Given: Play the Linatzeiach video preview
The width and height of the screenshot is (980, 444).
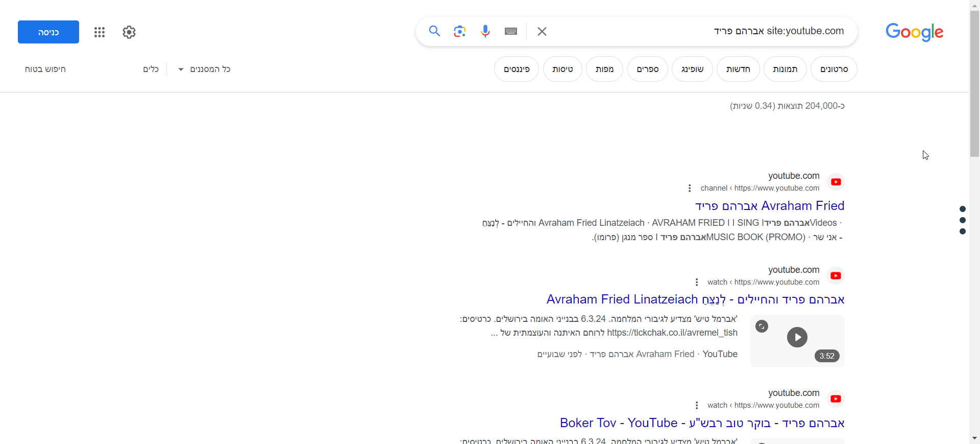Looking at the screenshot, I should pyautogui.click(x=797, y=337).
